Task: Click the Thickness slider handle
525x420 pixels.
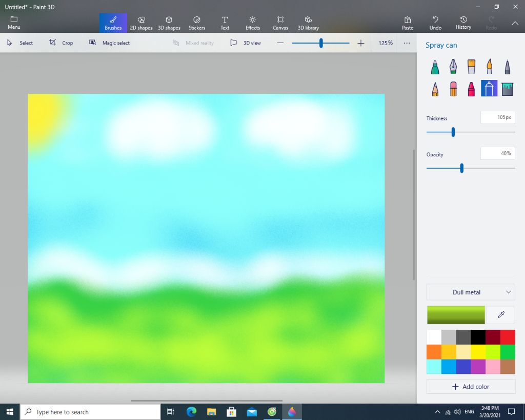Action: (x=453, y=132)
